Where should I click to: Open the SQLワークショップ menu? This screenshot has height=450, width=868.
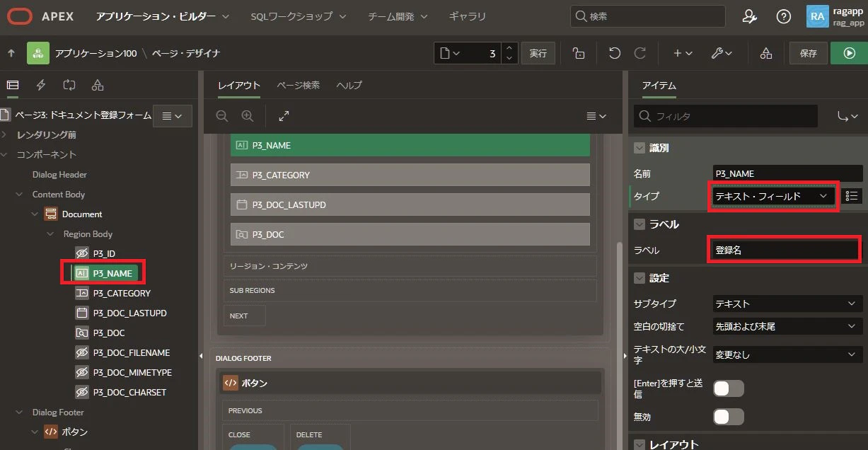[299, 16]
